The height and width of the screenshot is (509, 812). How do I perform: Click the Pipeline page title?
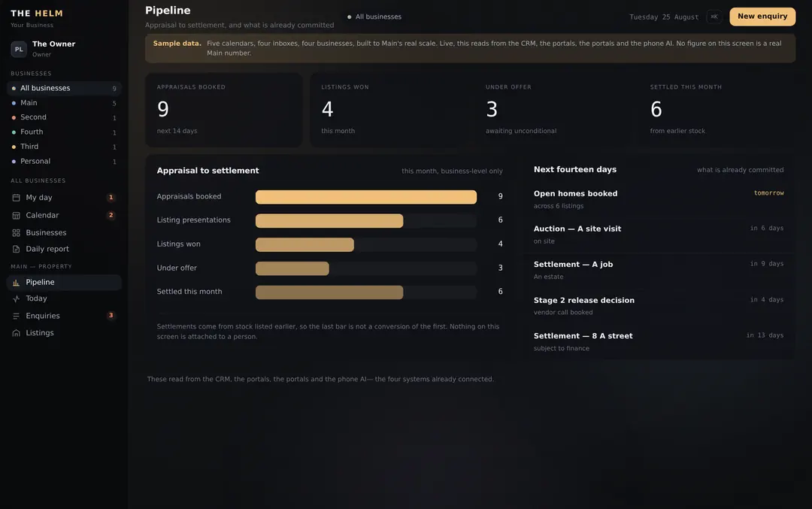[x=168, y=11]
